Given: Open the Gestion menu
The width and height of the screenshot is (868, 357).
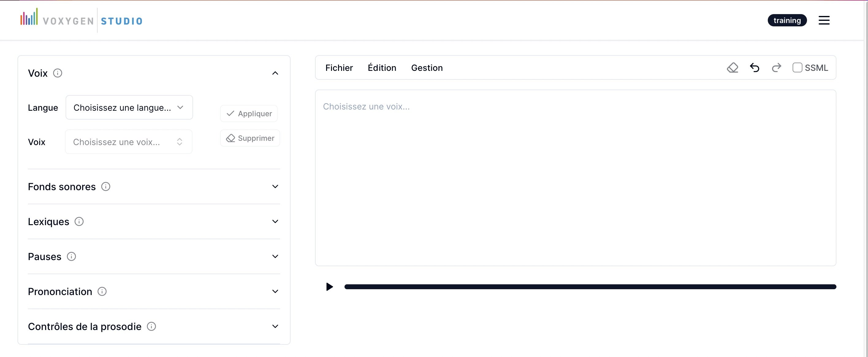Looking at the screenshot, I should point(427,68).
